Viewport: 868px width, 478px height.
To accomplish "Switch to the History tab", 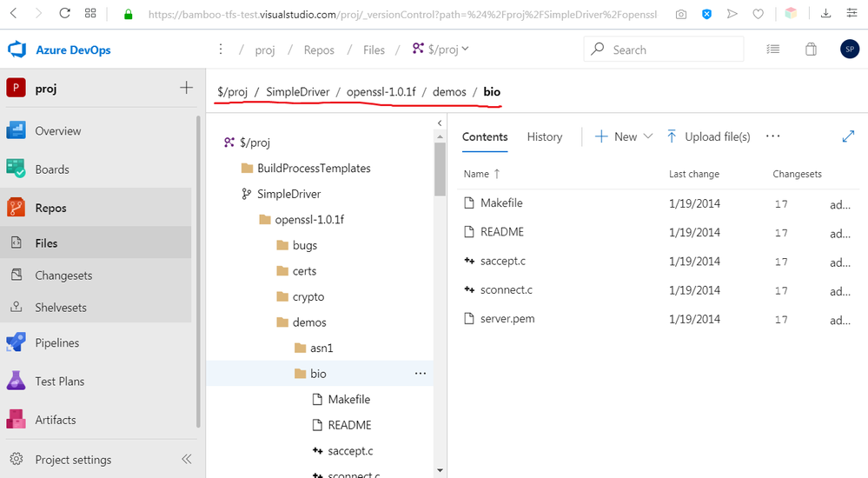I will [545, 136].
